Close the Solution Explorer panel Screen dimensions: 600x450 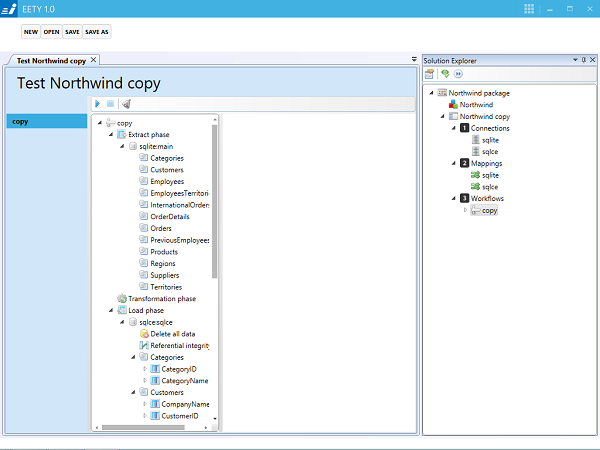592,60
